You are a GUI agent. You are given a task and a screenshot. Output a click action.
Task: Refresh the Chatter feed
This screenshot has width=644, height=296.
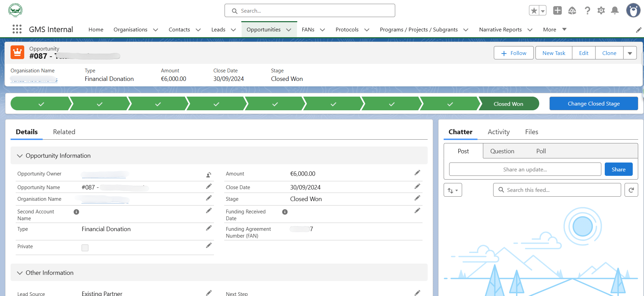(631, 190)
